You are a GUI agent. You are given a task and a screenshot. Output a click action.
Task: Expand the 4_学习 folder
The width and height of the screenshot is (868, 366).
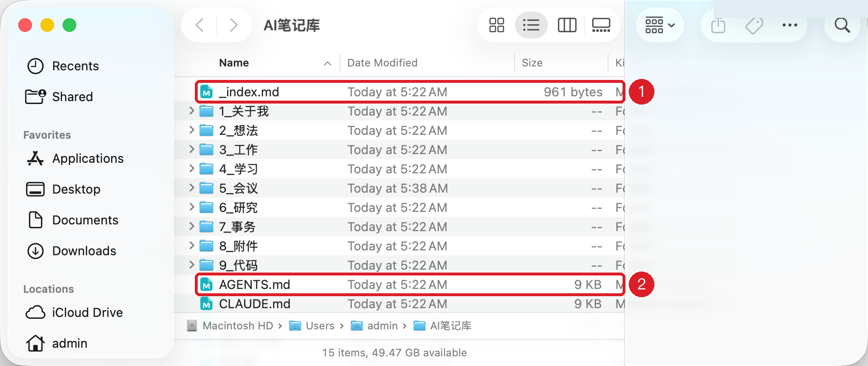point(191,169)
